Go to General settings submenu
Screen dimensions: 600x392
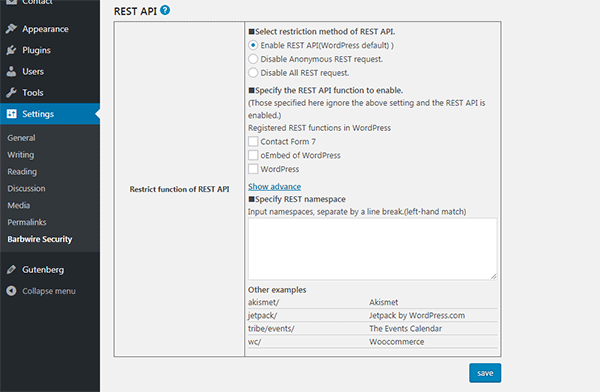click(x=21, y=138)
